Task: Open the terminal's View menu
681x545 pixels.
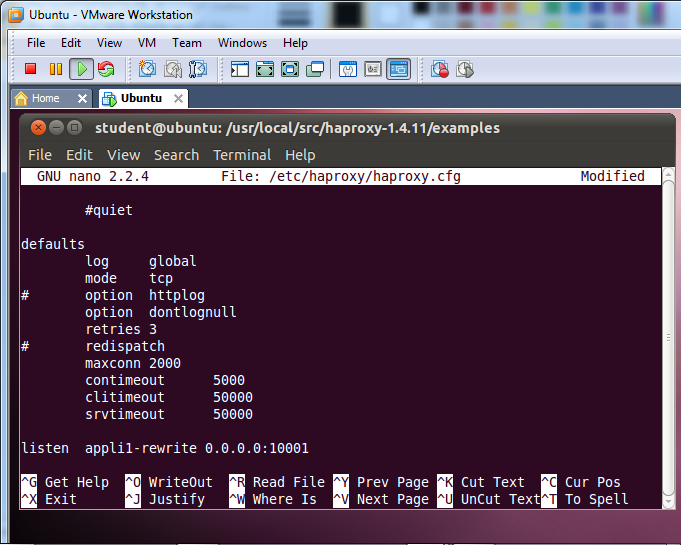Action: 123,155
